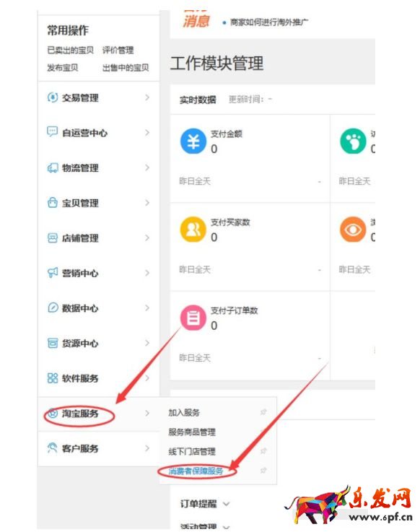Pin the 线下门店管理 submenu entry
This screenshot has height=532, width=420.
click(x=263, y=451)
